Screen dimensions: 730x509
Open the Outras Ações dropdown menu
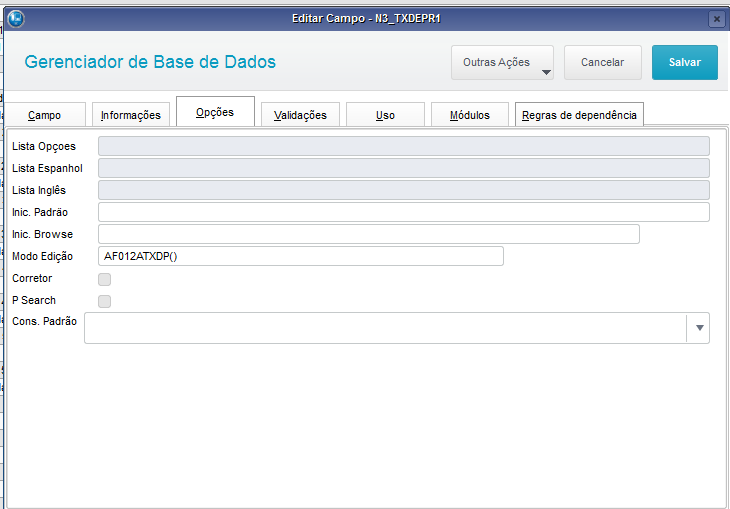(502, 62)
